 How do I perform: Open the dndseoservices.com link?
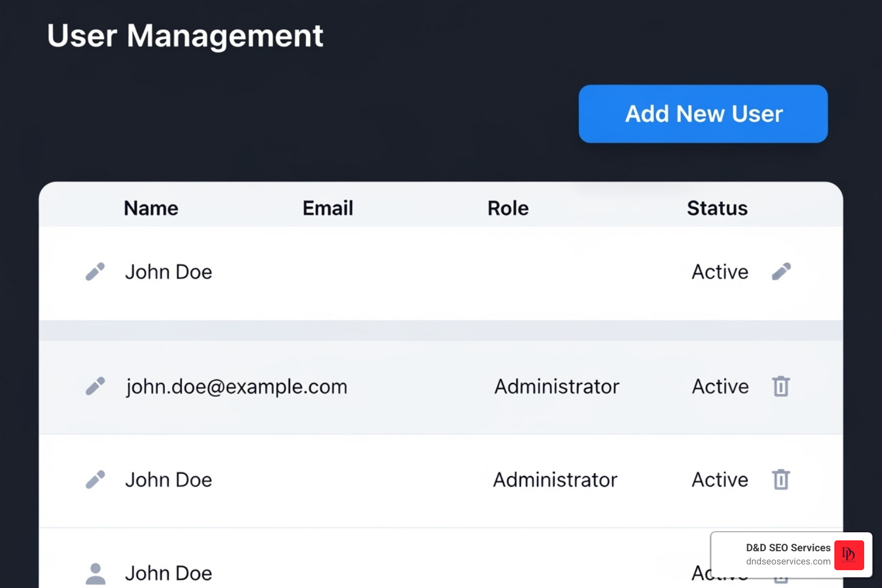788,562
